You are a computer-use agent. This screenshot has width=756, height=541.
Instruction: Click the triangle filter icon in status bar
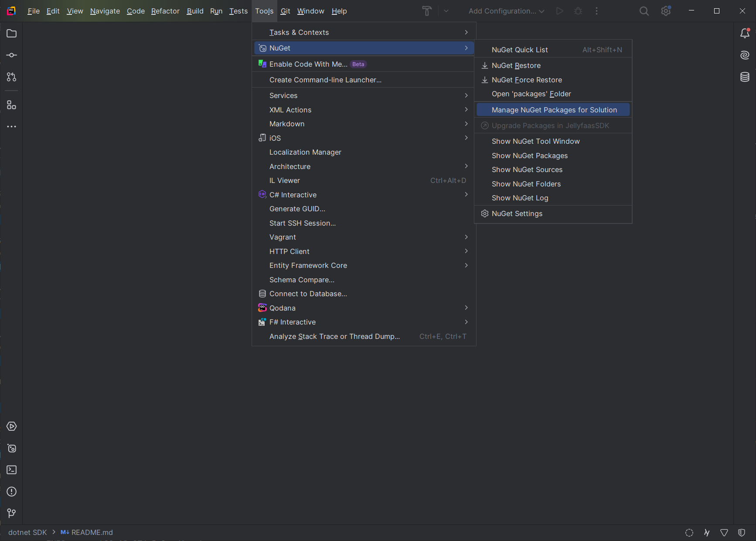coord(724,533)
